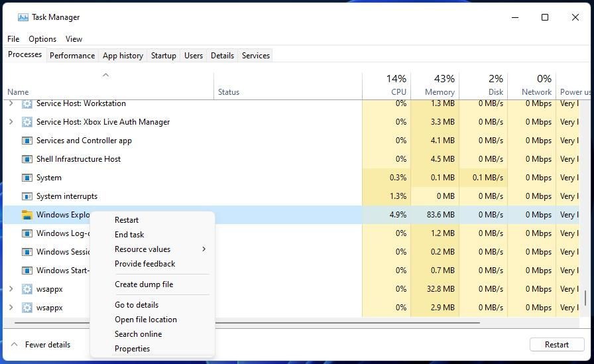The image size is (594, 364).
Task: Collapse view with Fewer details chevron
Action: [x=14, y=344]
